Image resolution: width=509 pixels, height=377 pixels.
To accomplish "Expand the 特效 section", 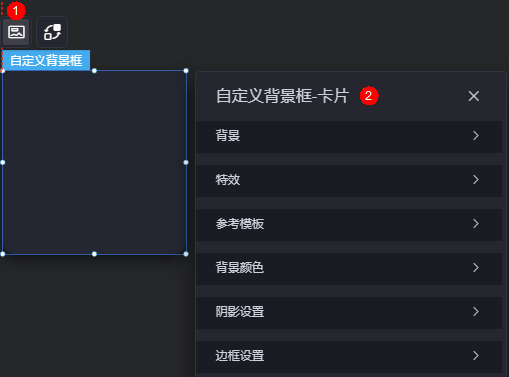I will point(349,180).
